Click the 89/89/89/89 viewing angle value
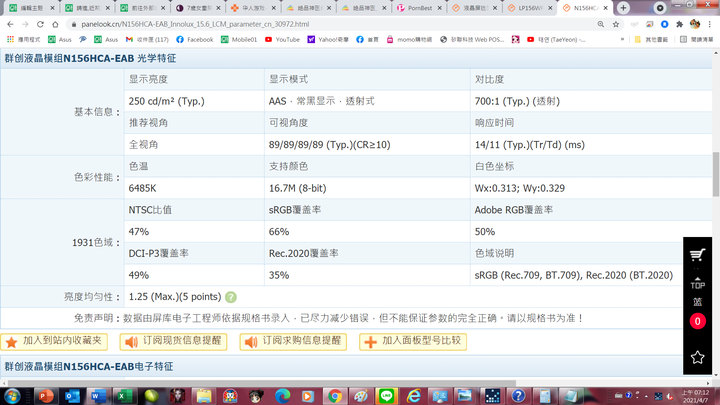 (x=329, y=145)
